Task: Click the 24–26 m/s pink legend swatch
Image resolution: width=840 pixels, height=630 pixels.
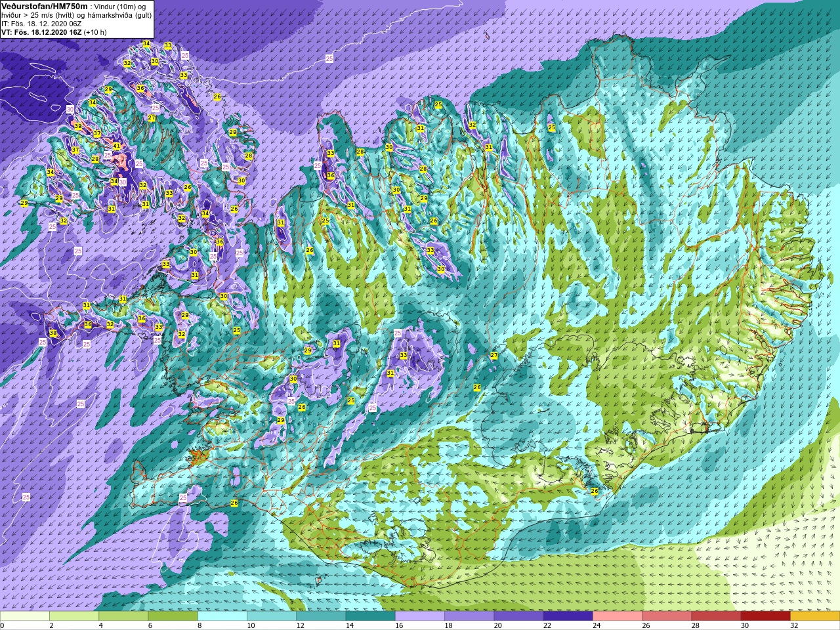Action: pos(618,616)
